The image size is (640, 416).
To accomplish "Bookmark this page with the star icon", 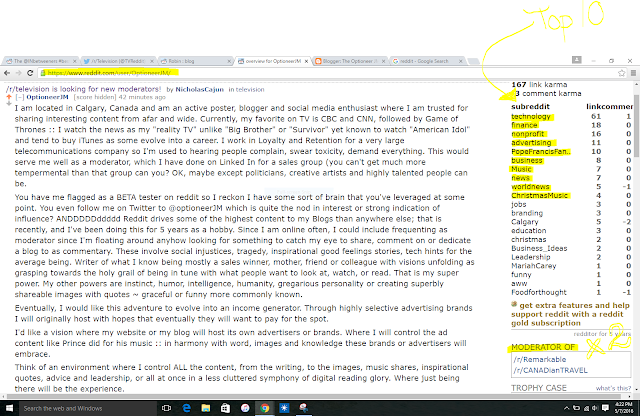I will (621, 73).
